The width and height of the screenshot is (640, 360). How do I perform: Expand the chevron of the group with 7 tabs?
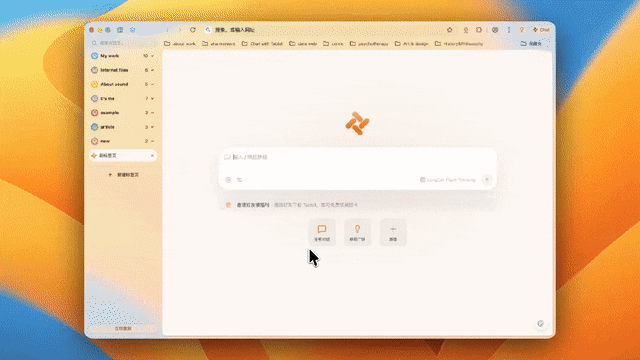tap(152, 98)
